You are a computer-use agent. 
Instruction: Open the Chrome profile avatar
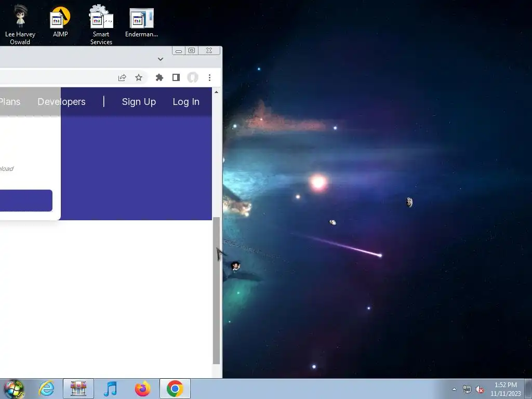point(192,78)
